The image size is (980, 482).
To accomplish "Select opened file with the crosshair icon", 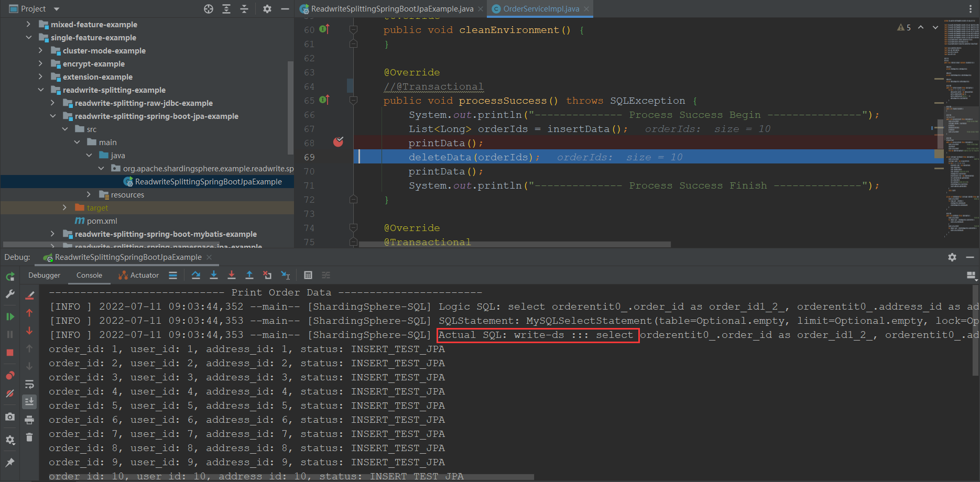I will (209, 9).
